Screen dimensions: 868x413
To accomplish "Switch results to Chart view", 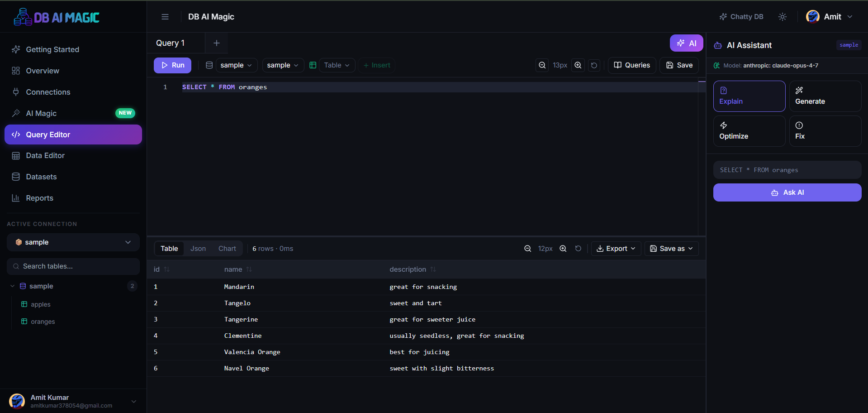I will point(227,249).
